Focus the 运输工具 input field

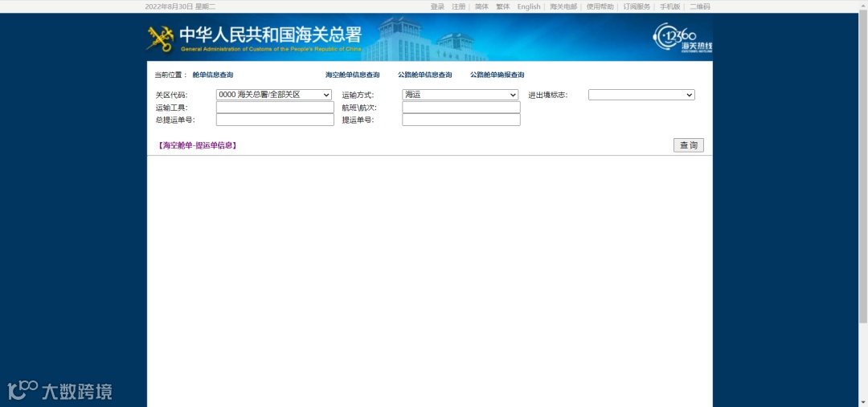click(275, 108)
